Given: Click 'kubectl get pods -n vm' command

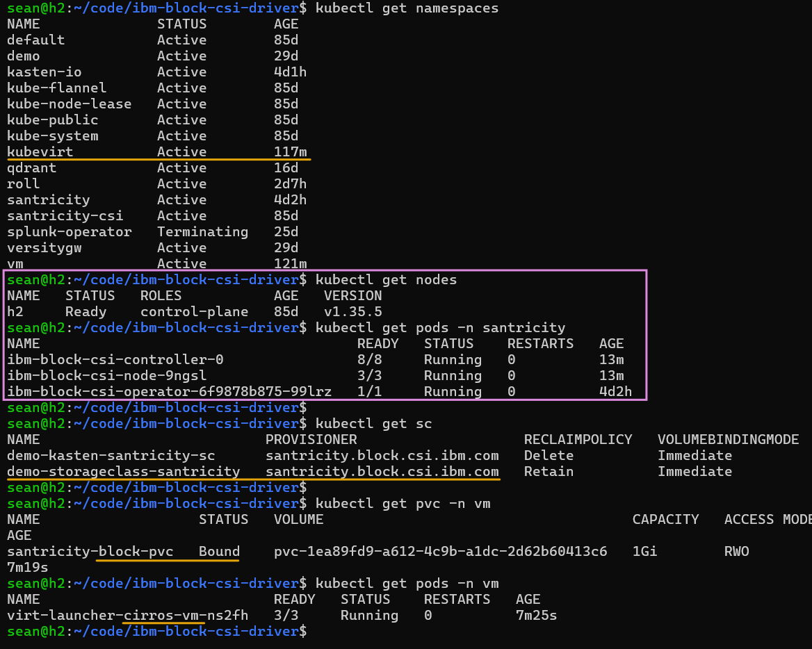Looking at the screenshot, I should [x=407, y=584].
